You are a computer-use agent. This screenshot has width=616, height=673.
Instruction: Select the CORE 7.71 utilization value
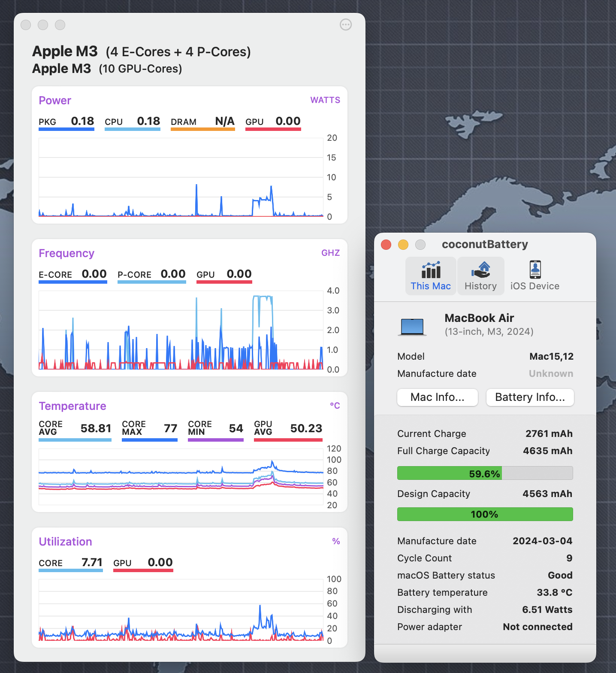tap(71, 564)
